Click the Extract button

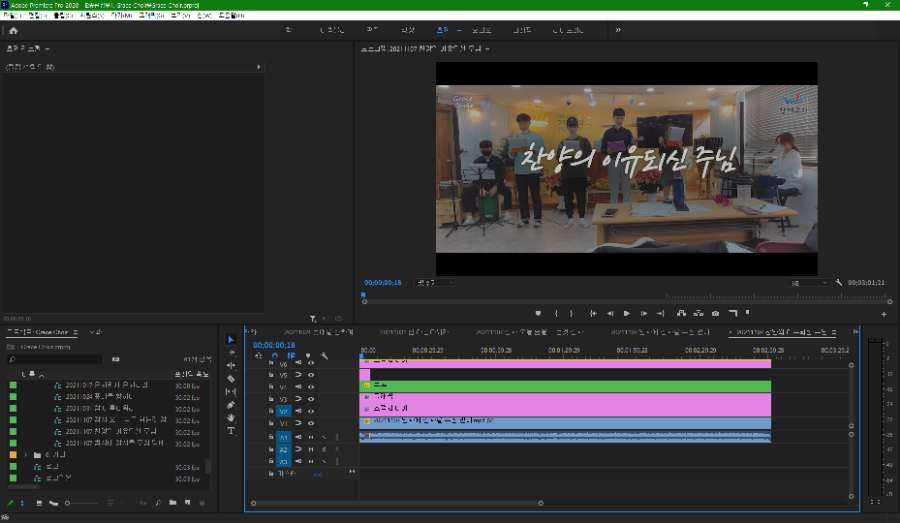[x=698, y=313]
